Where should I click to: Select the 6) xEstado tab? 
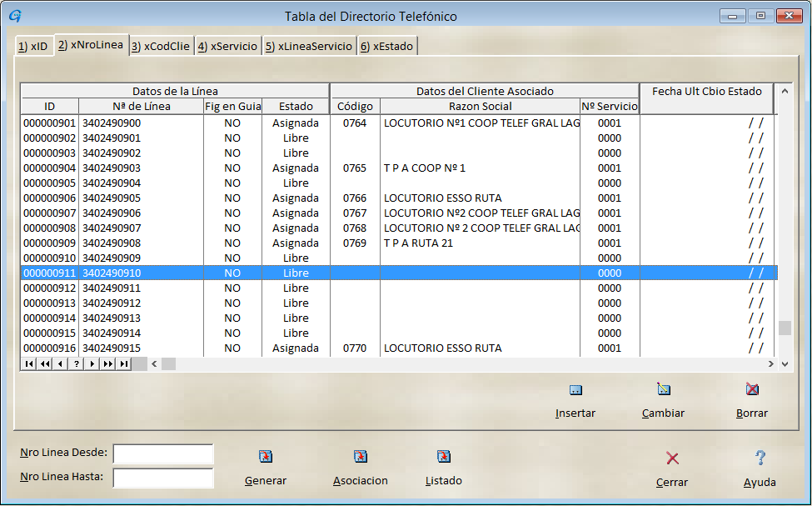(x=386, y=46)
